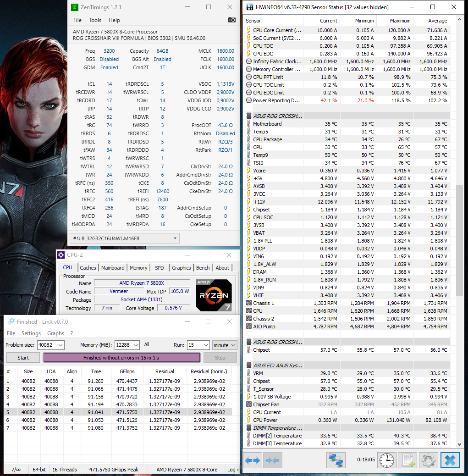Click the LinX 471.5750 GFlops Peak status entry
This screenshot has width=468, height=476.
pos(114,470)
